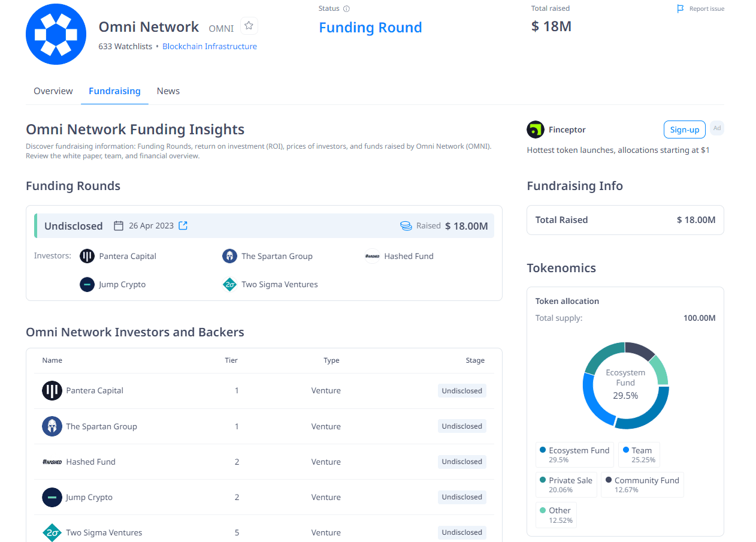Click the Tier column header
756x542 pixels.
tap(231, 360)
